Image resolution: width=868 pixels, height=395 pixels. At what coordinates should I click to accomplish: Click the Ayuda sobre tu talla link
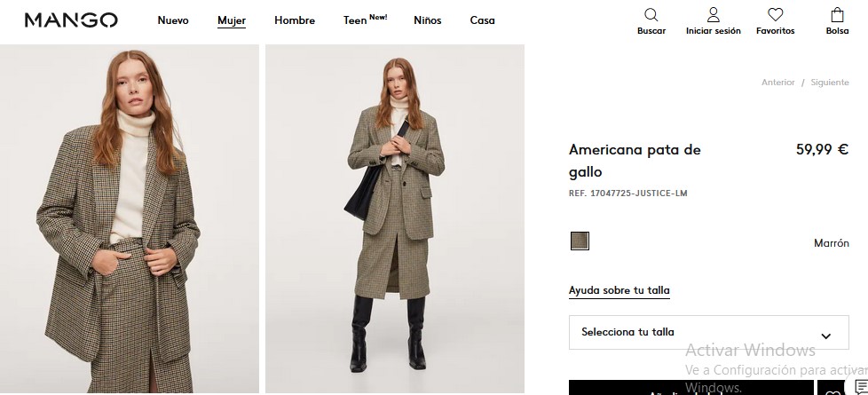coord(619,290)
